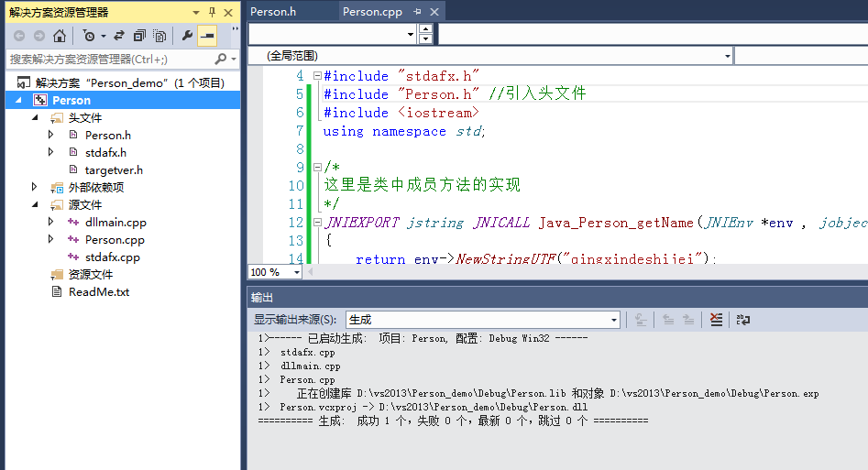868x470 pixels.
Task: Click the pending changes filter clock icon
Action: coord(89,36)
